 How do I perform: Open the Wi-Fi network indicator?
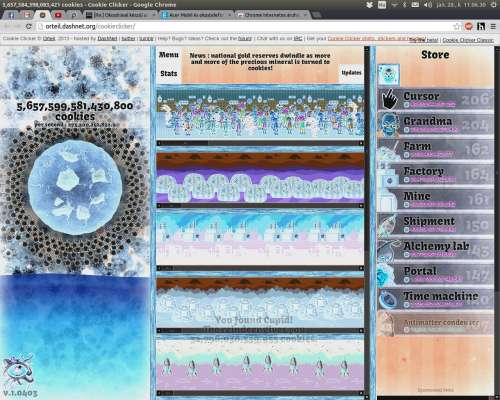pos(394,5)
